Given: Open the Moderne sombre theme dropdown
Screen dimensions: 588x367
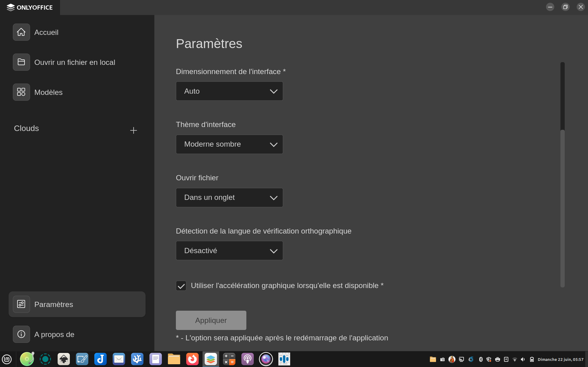Looking at the screenshot, I should [229, 144].
